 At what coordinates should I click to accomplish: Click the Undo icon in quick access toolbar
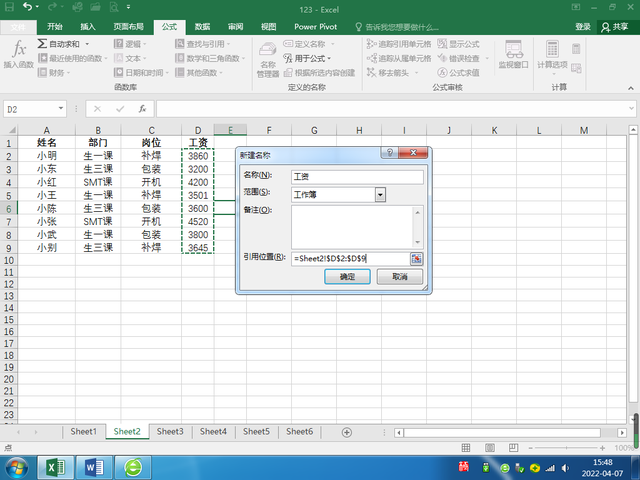point(27,7)
